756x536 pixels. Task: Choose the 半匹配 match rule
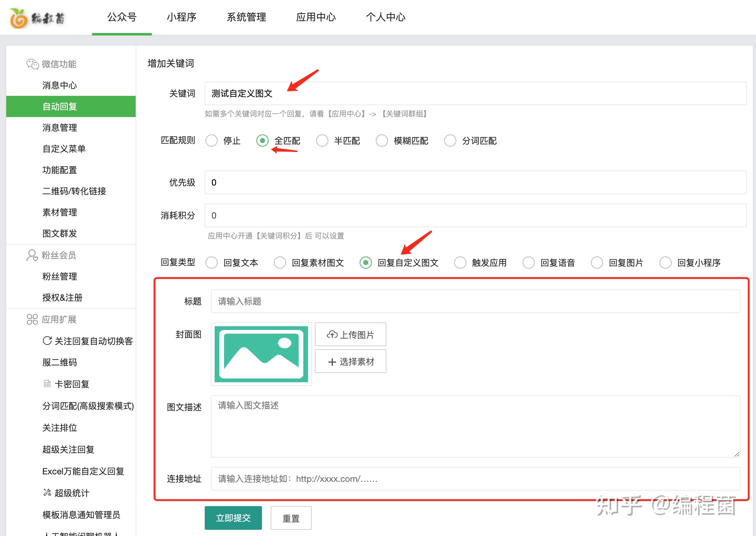coord(322,141)
